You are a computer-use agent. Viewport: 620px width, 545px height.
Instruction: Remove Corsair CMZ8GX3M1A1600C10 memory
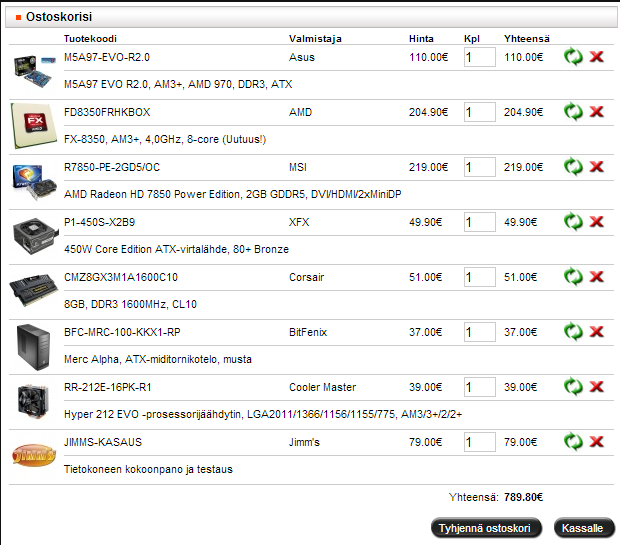(596, 277)
